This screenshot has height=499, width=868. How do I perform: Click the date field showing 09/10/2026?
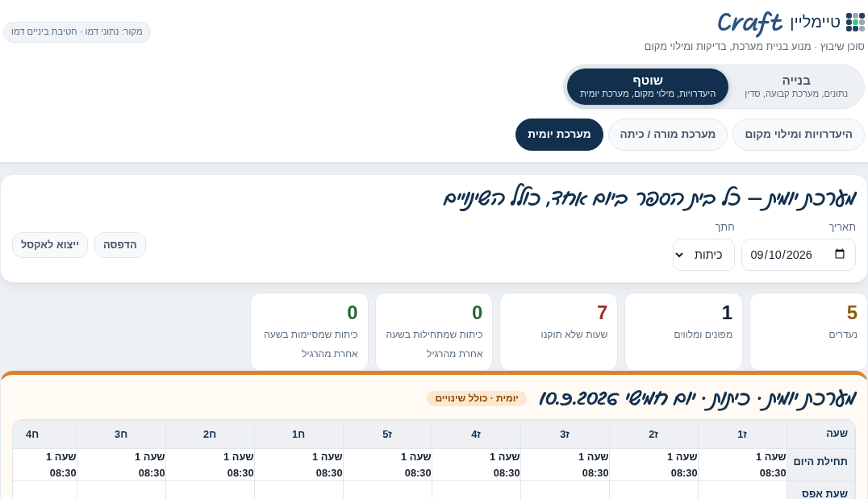(x=799, y=255)
